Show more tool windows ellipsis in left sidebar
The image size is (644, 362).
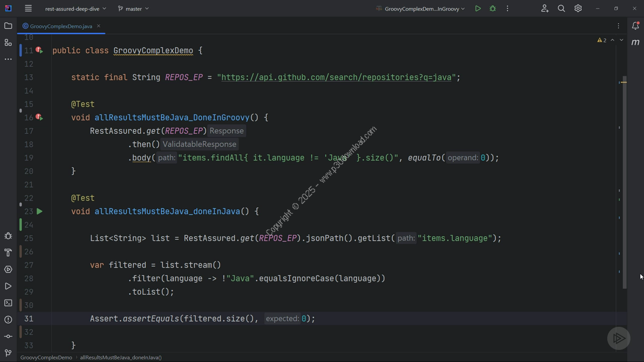tap(8, 59)
